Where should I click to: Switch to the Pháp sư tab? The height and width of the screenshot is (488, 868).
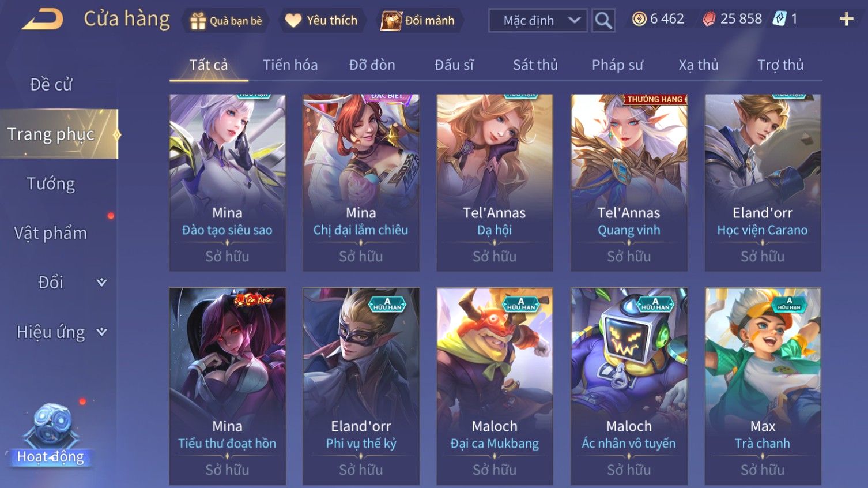617,65
